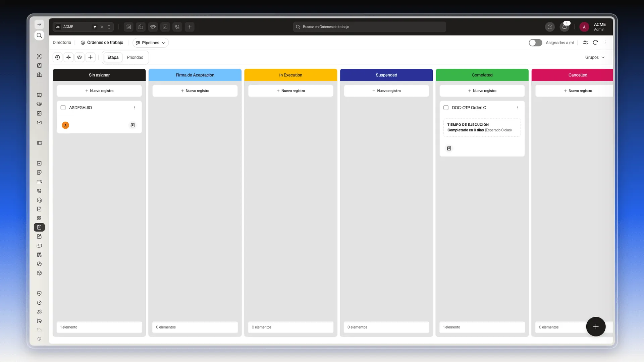Go to Directorio breadcrumb
This screenshot has width=644, height=362.
[x=62, y=43]
